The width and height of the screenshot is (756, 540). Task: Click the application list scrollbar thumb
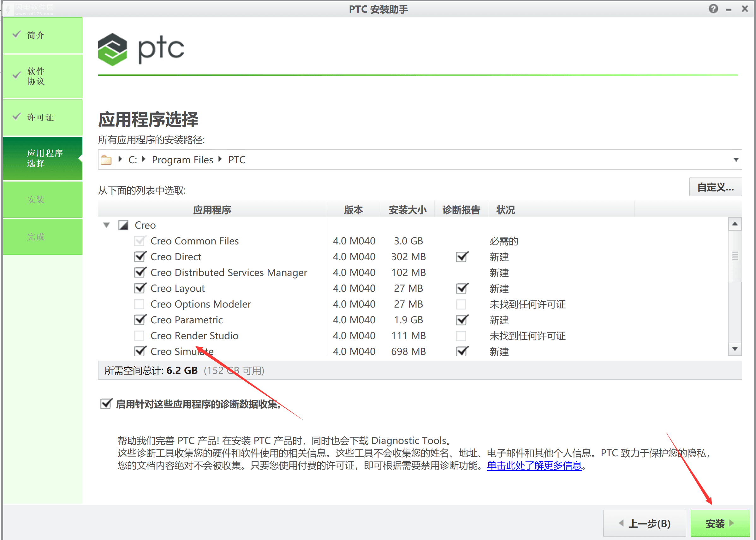point(735,256)
